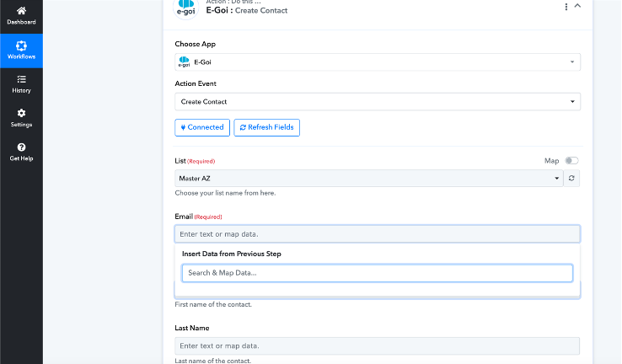This screenshot has width=622, height=364.
Task: Click the Search & Map Data field
Action: point(378,273)
